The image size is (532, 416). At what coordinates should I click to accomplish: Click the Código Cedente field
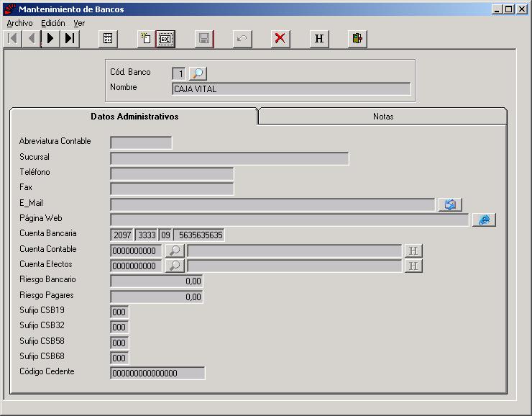(157, 373)
